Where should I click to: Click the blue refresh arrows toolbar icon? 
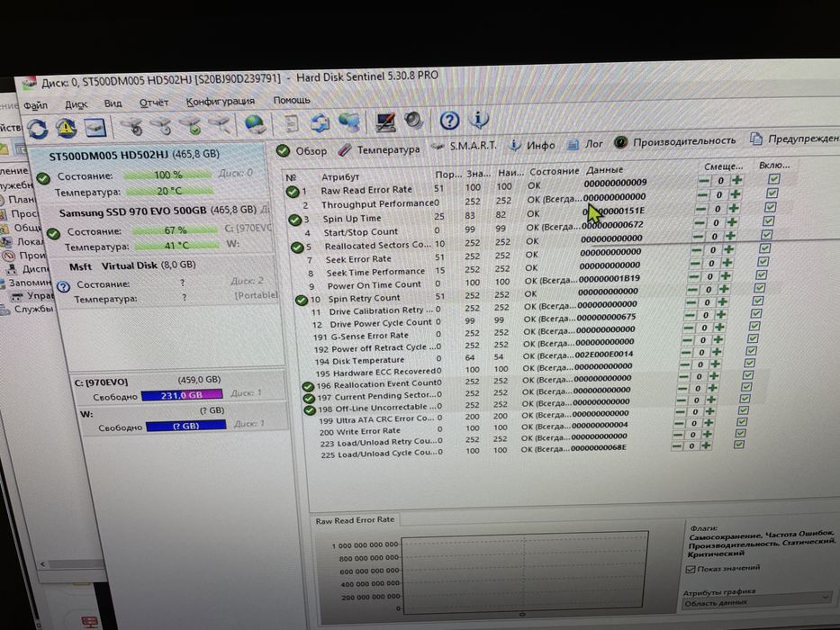(38, 129)
